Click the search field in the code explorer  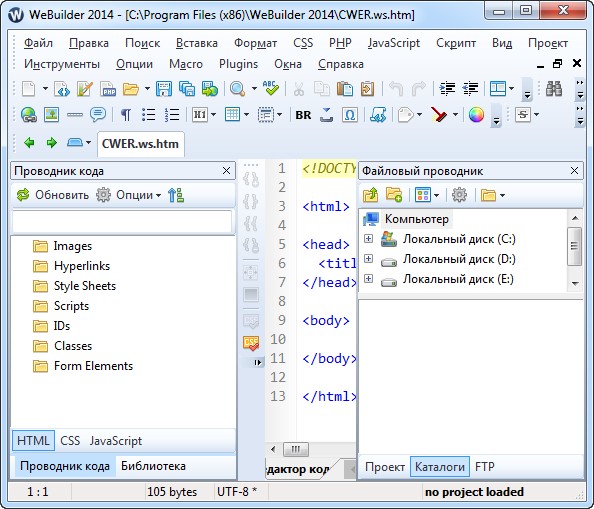coord(122,221)
